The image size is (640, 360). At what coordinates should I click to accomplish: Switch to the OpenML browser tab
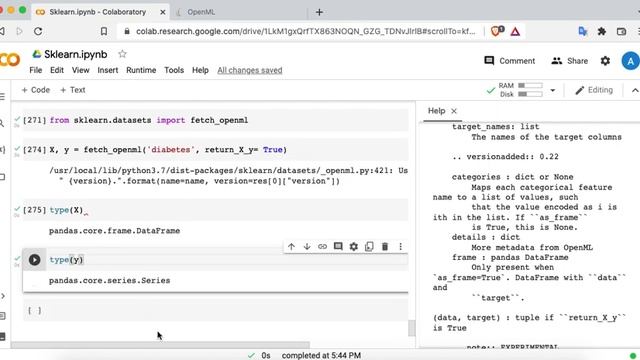201,12
